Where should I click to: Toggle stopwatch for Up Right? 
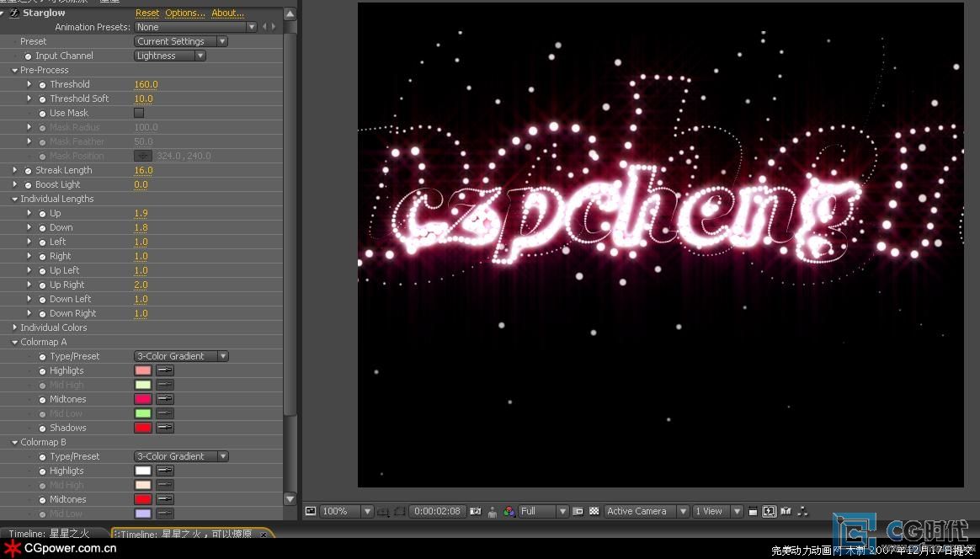[42, 285]
